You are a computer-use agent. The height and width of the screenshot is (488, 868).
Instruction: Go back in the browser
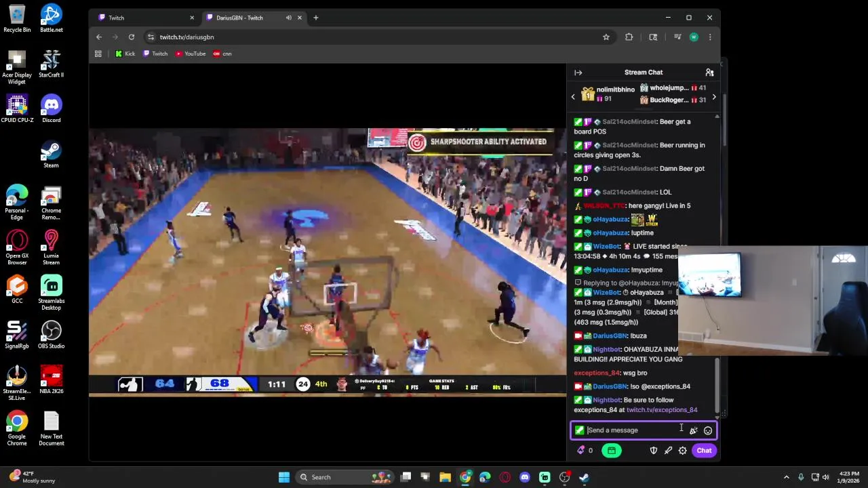tap(99, 37)
